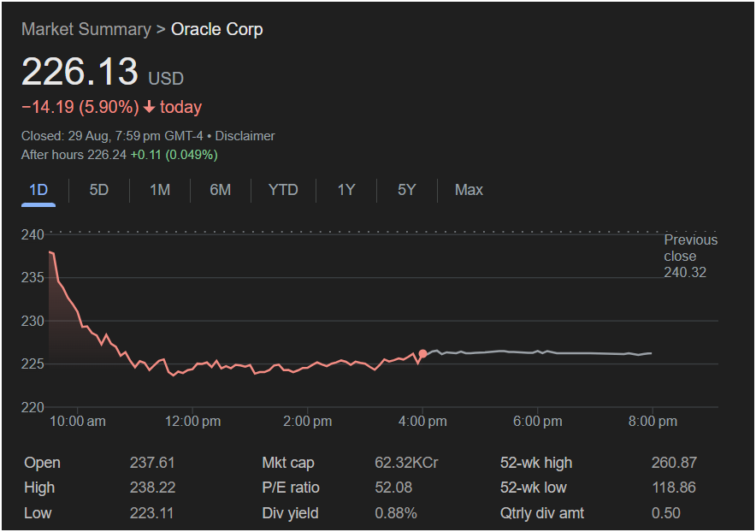View the 5Y price history tab

click(x=407, y=190)
